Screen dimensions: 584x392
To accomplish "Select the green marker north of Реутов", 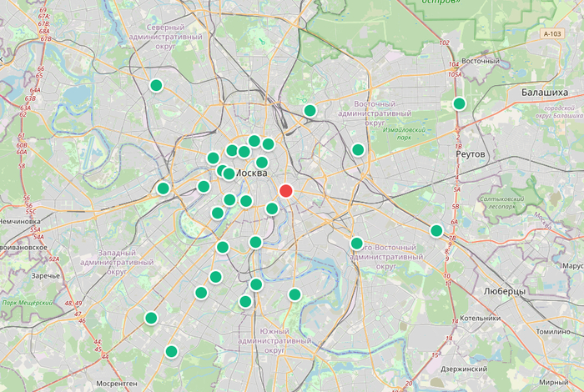I will tap(459, 103).
